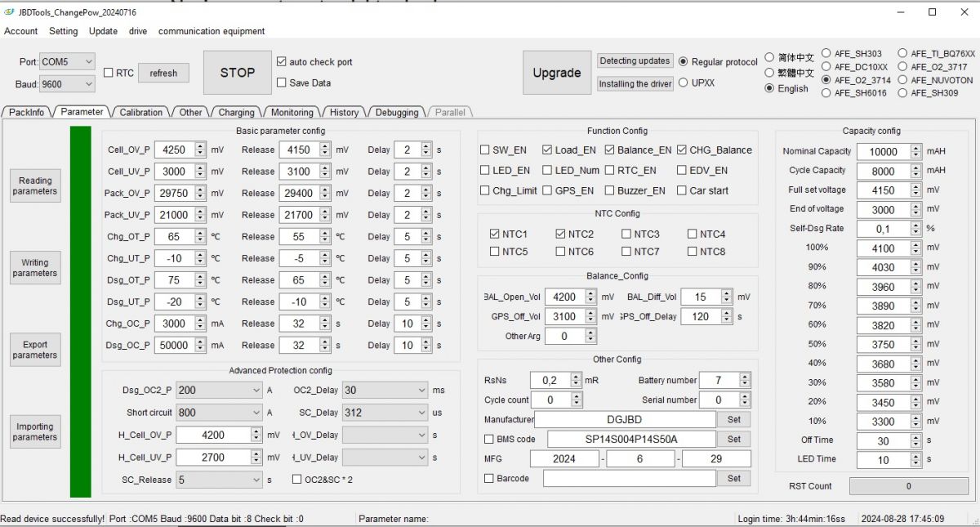Click the refresh button
The width and height of the screenshot is (980, 527).
[x=163, y=73]
